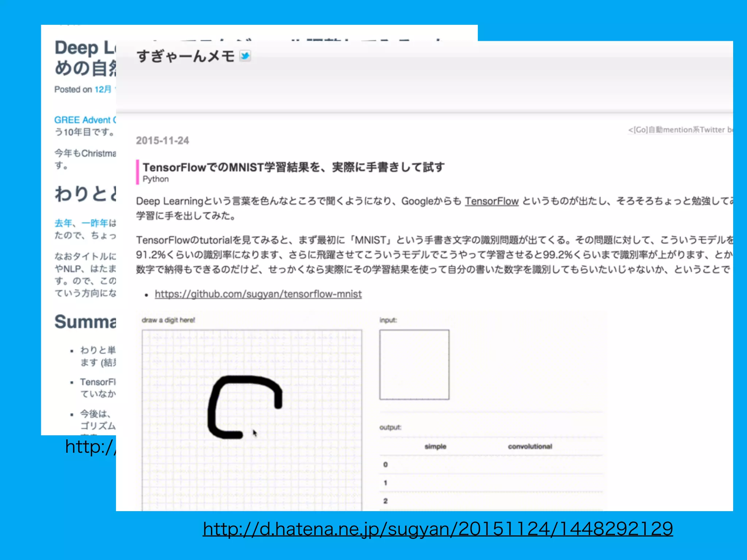Select output row labeled 1
Image resolution: width=747 pixels, height=560 pixels.
tap(491, 483)
